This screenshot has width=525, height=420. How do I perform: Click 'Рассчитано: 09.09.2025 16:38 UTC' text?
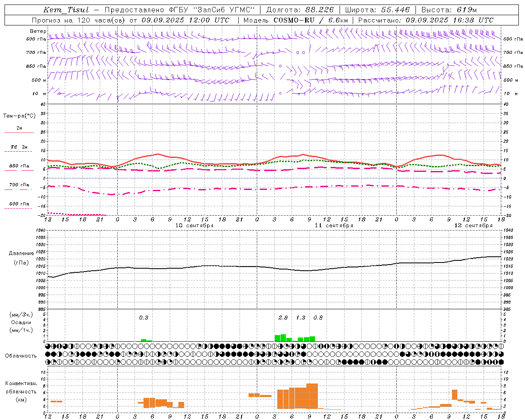tap(426, 20)
